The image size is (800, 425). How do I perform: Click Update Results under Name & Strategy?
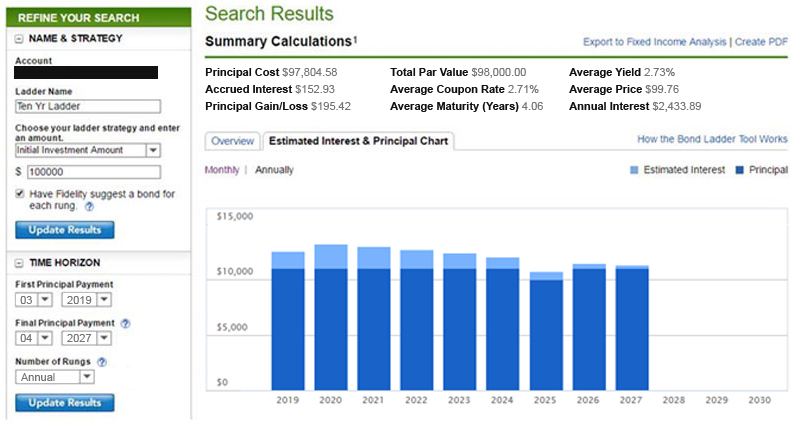pos(65,230)
